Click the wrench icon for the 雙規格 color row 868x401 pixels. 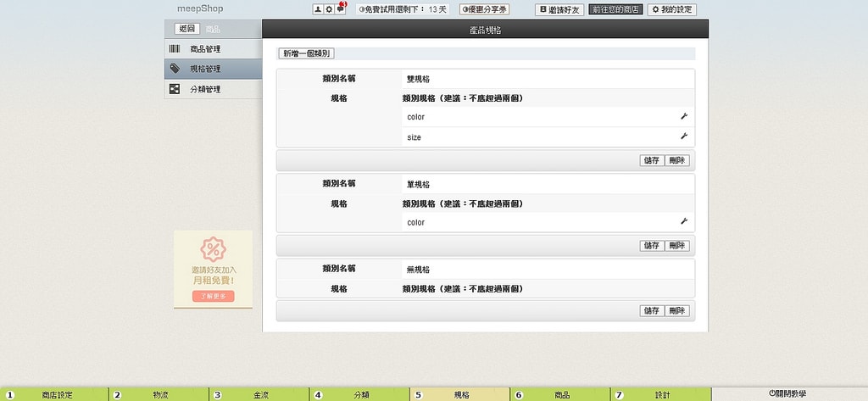click(x=683, y=117)
